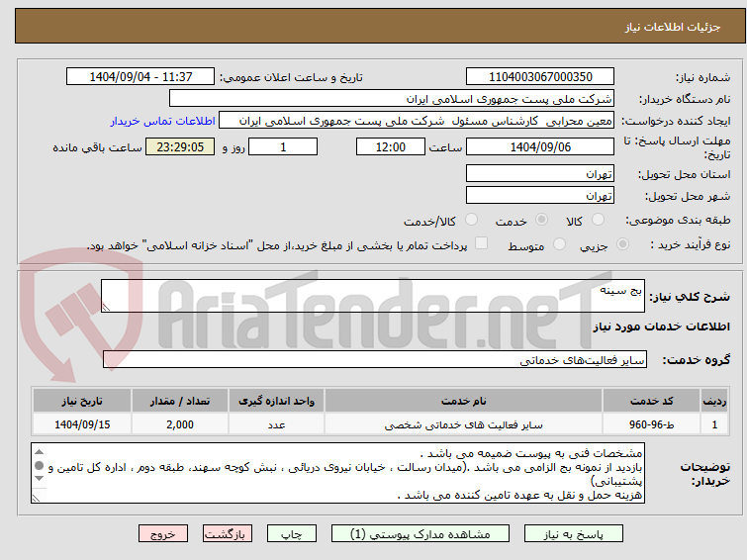Click service code cell ط-96-960
This screenshot has height=560, width=747.
click(x=651, y=424)
